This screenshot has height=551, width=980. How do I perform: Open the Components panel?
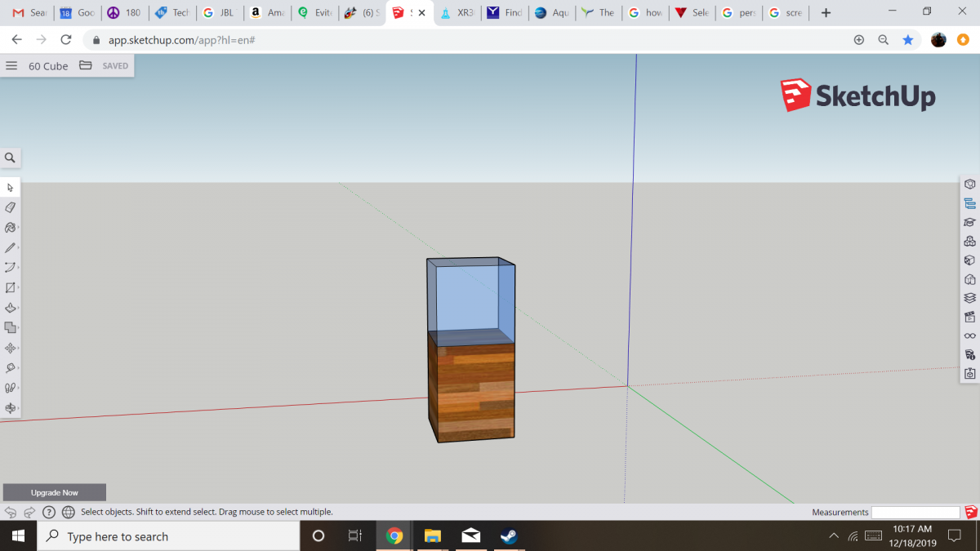pos(969,241)
